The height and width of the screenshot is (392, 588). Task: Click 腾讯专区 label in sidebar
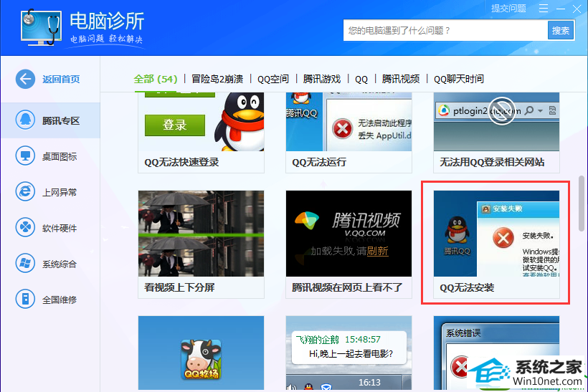tap(61, 120)
